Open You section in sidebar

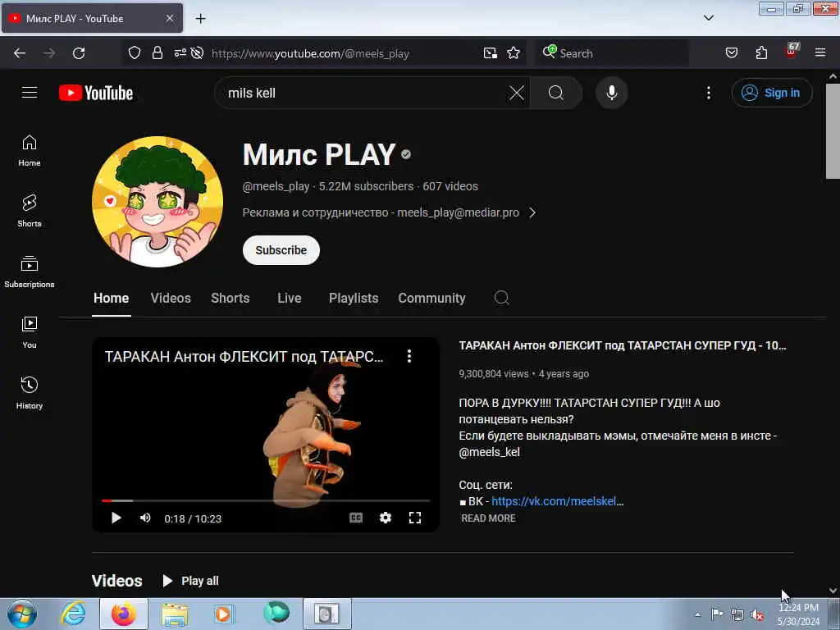coord(30,333)
